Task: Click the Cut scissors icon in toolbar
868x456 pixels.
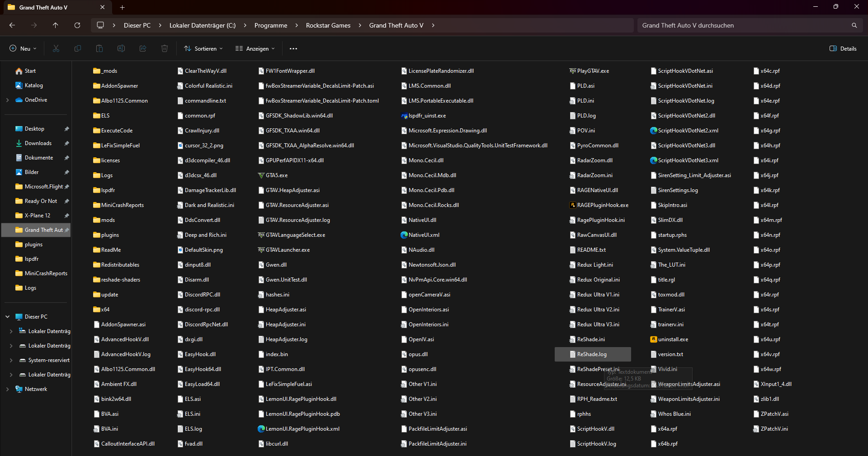Action: tap(56, 48)
